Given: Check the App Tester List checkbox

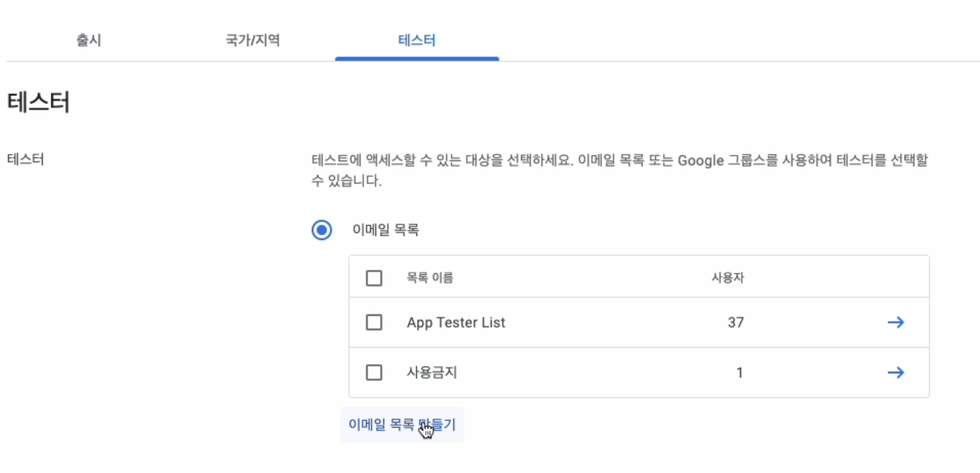Looking at the screenshot, I should click(x=374, y=322).
